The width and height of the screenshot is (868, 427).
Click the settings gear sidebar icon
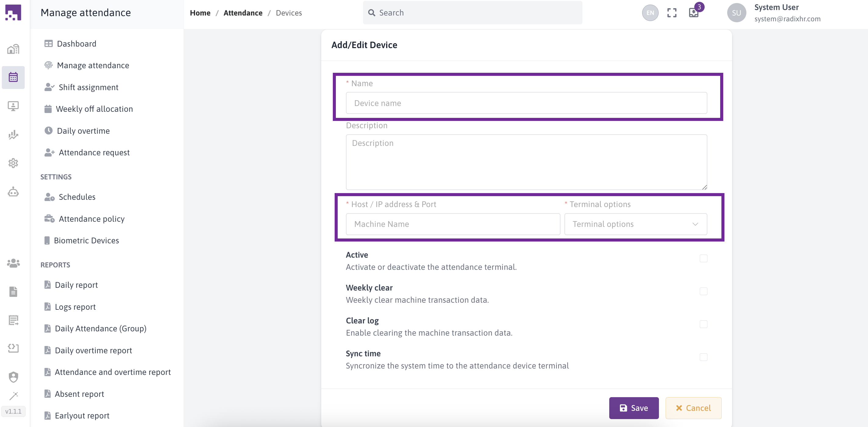(13, 163)
